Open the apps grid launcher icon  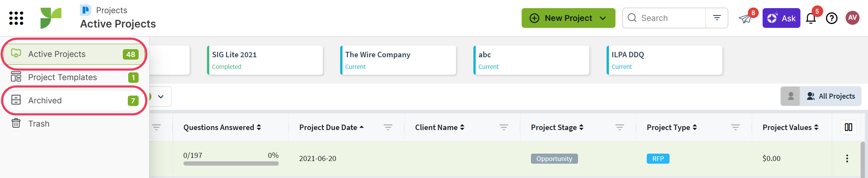point(16,18)
